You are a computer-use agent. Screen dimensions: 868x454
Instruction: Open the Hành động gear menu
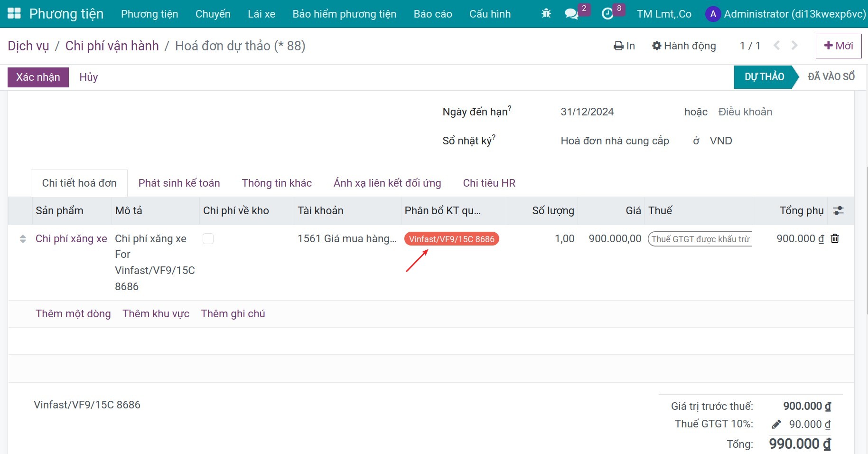(684, 46)
